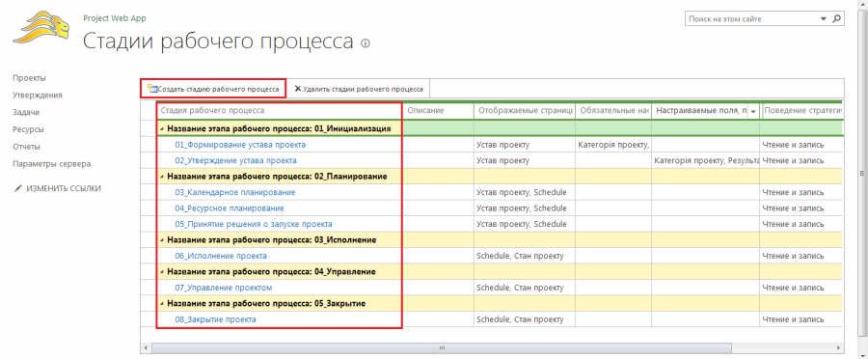Screen dimensions: 868x359
Task: Open the search scope dropdown arrow
Action: [824, 19]
